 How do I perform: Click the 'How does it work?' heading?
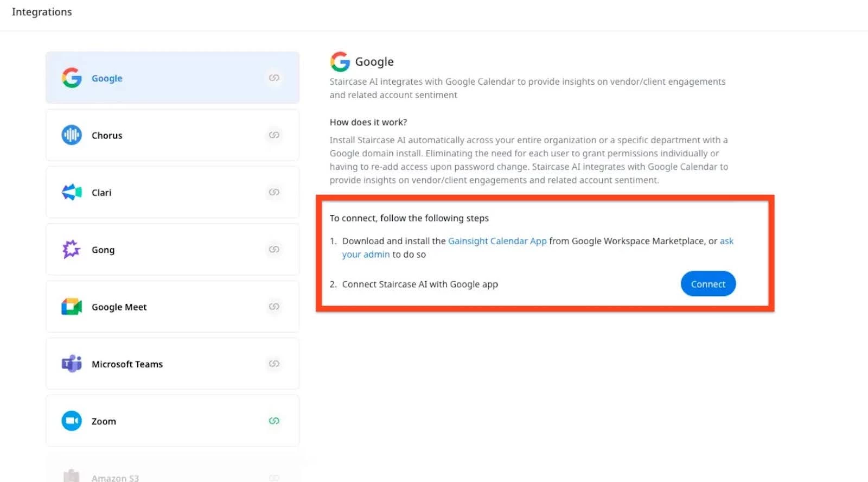click(368, 122)
